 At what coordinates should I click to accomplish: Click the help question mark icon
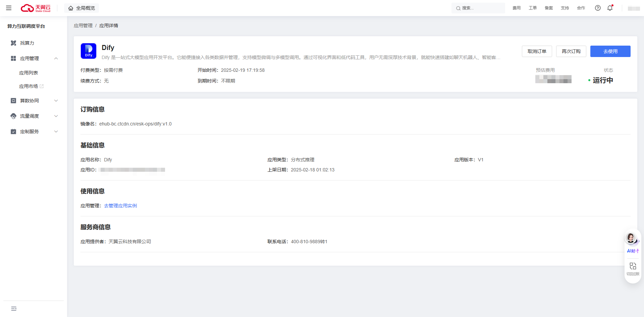point(598,8)
